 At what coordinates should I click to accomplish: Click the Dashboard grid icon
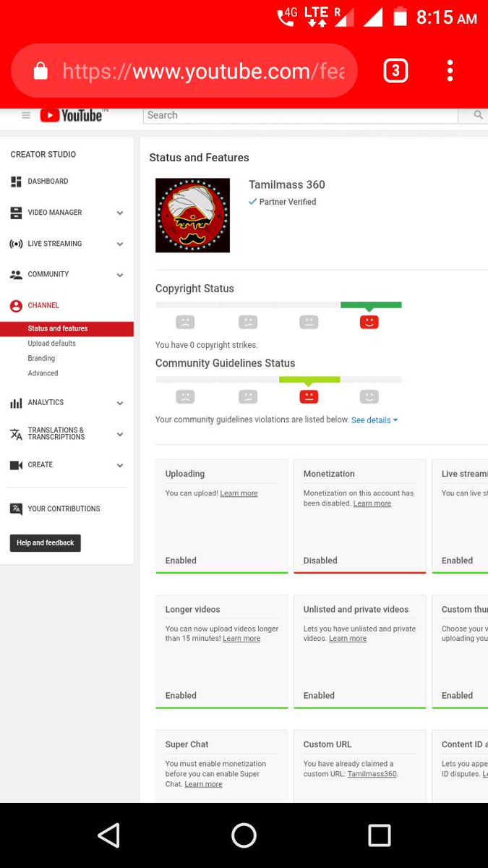click(x=16, y=182)
